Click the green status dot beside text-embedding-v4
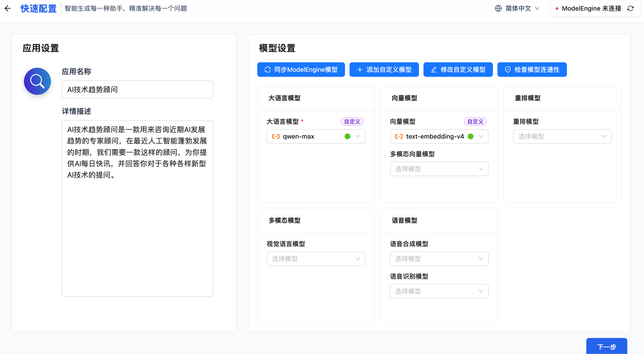Screen dimensions: 644x354 [x=471, y=136]
